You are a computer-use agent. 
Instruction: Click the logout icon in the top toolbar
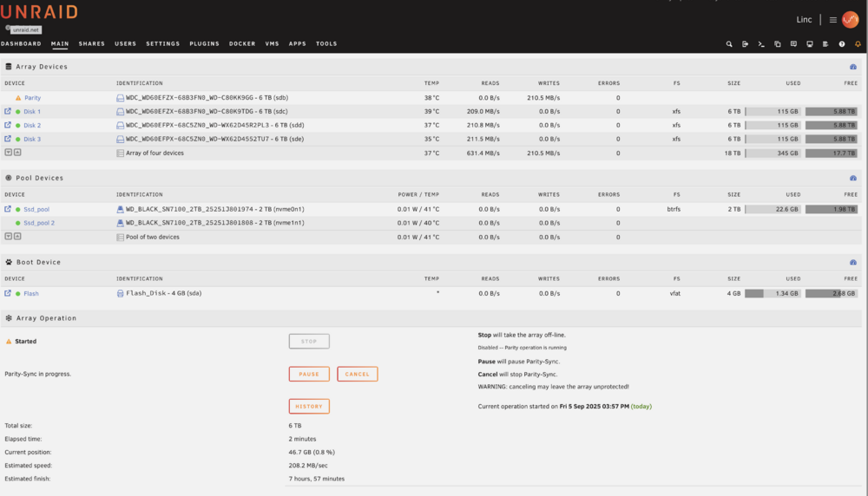tap(745, 44)
